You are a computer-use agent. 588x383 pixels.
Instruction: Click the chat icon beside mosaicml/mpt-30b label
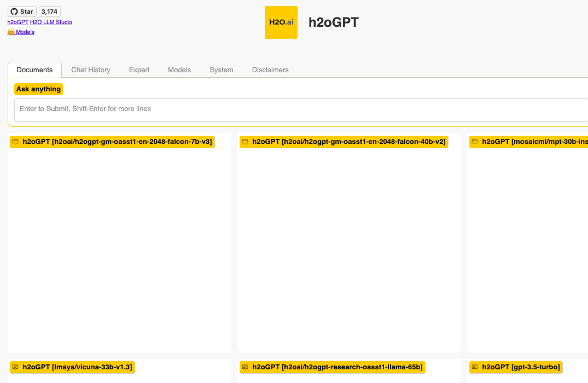(475, 142)
